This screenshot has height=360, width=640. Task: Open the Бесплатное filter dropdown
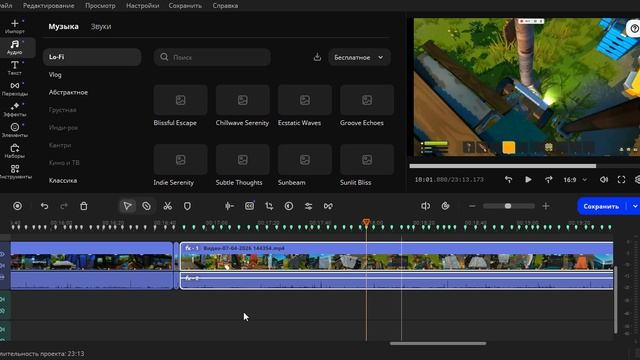pos(359,57)
